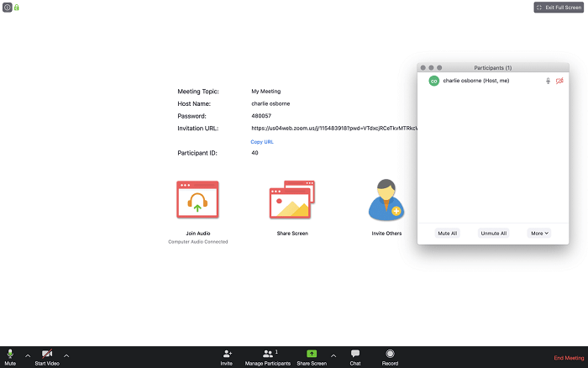Viewport: 588px width, 368px height.
Task: Click the Join Audio headphone icon
Action: coord(197,200)
